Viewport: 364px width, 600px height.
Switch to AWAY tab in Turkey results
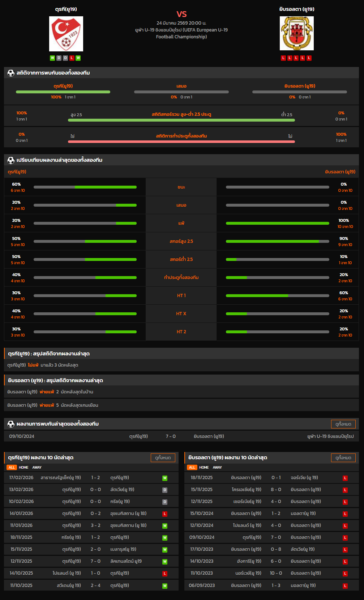pos(37,468)
